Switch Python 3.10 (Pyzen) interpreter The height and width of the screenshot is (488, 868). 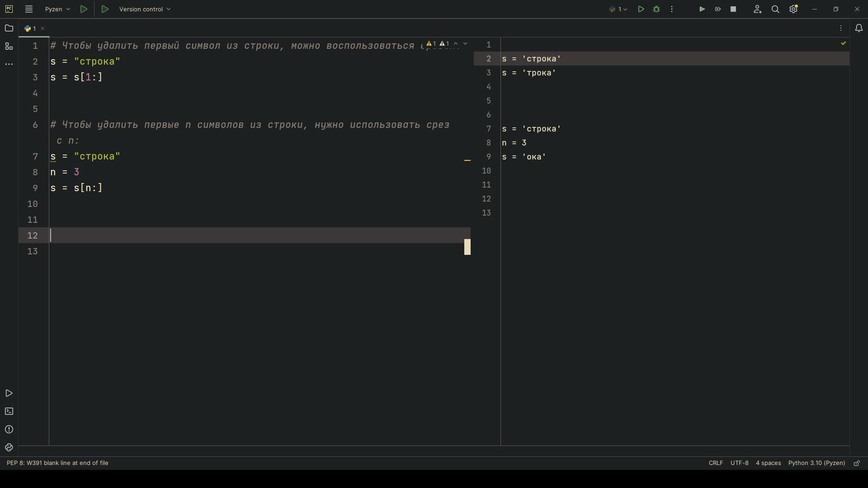click(x=816, y=463)
